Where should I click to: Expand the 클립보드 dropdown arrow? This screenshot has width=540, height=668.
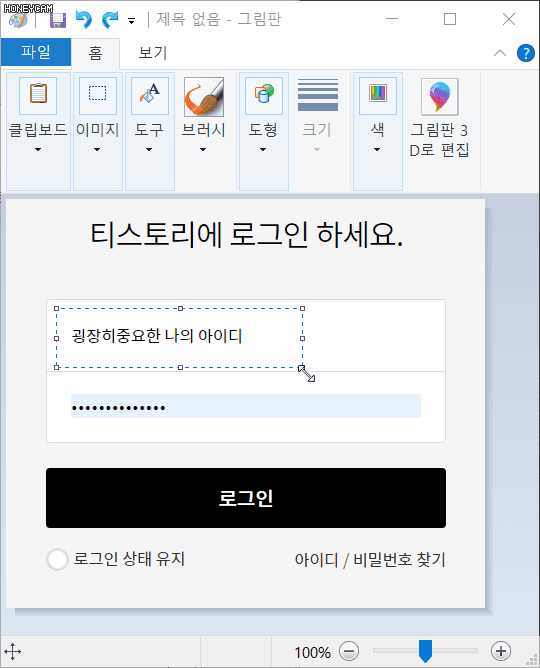point(38,150)
